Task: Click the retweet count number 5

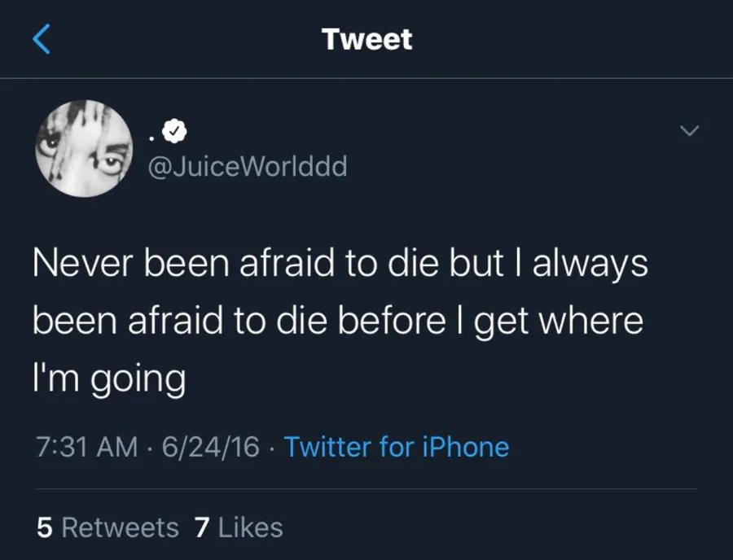Action: 45,527
